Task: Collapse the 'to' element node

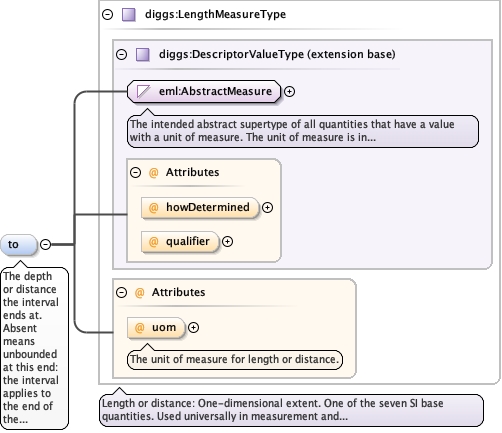Action: [x=45, y=245]
